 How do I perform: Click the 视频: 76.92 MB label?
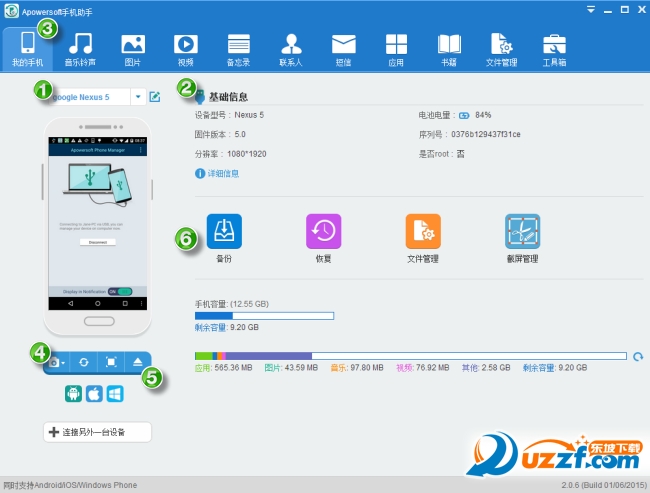point(422,368)
